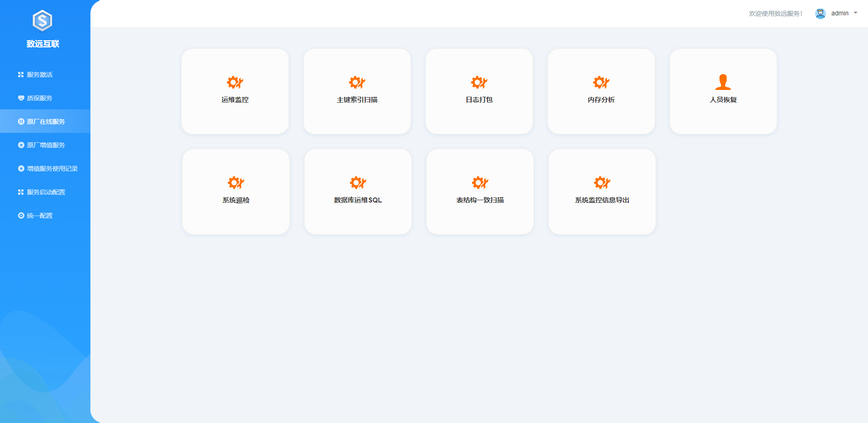
Task: Click the orange person icon above 人员恢复
Action: point(723,82)
